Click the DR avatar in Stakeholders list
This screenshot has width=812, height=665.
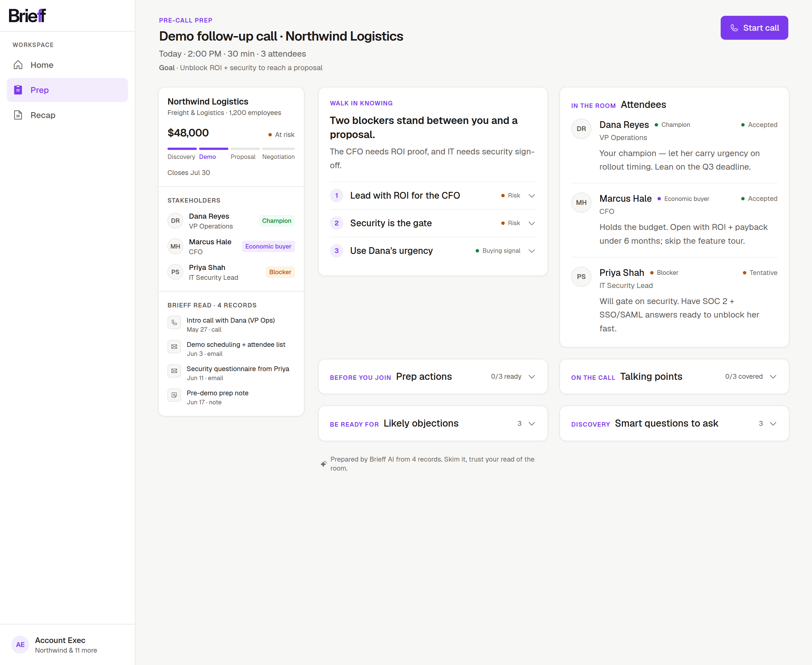click(x=175, y=221)
